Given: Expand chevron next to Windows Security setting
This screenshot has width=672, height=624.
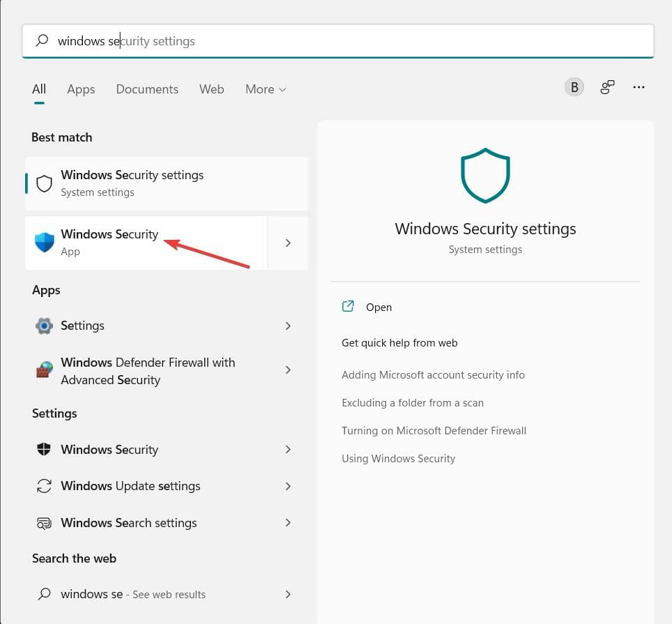Looking at the screenshot, I should tap(288, 449).
